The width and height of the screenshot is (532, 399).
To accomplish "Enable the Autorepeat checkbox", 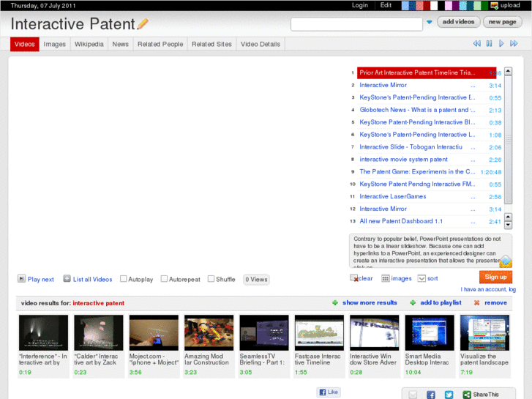I will (x=164, y=279).
